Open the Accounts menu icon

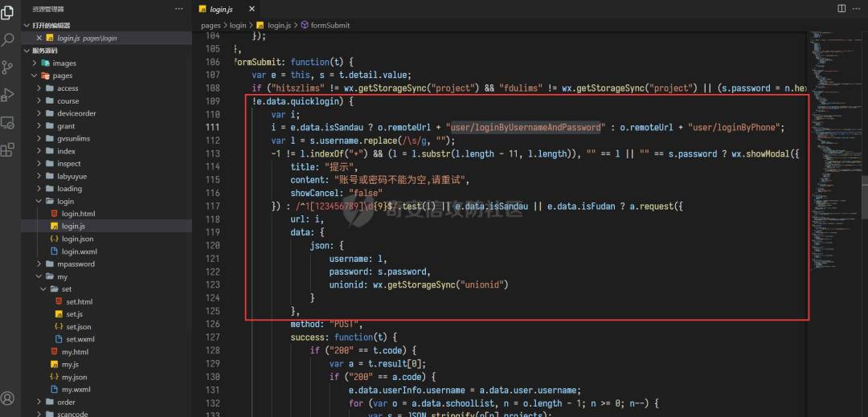tap(9, 398)
